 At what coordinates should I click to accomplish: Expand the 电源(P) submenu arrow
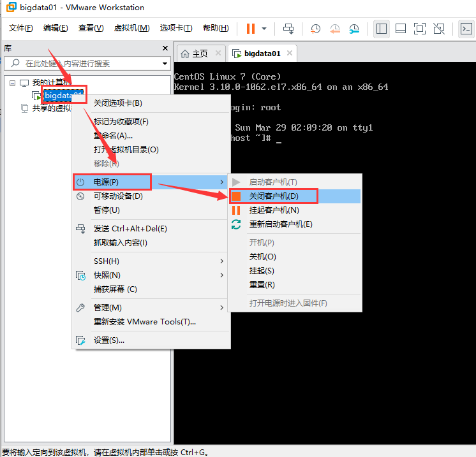pos(221,182)
